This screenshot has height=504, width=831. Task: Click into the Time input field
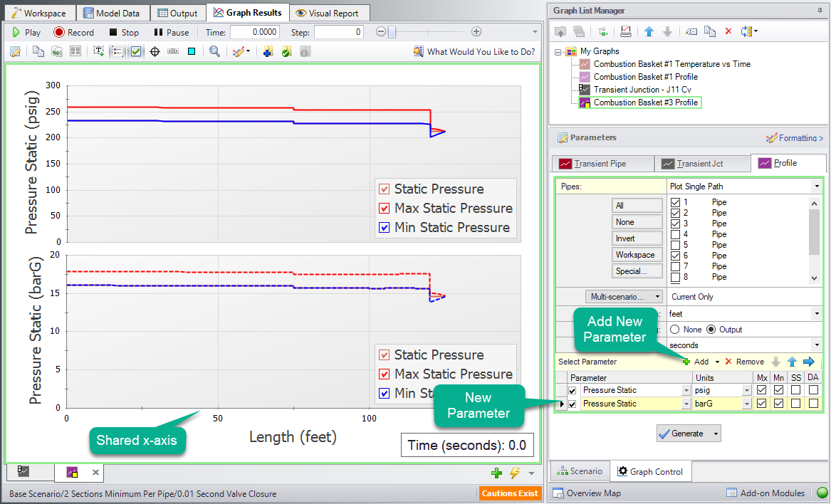tap(254, 32)
